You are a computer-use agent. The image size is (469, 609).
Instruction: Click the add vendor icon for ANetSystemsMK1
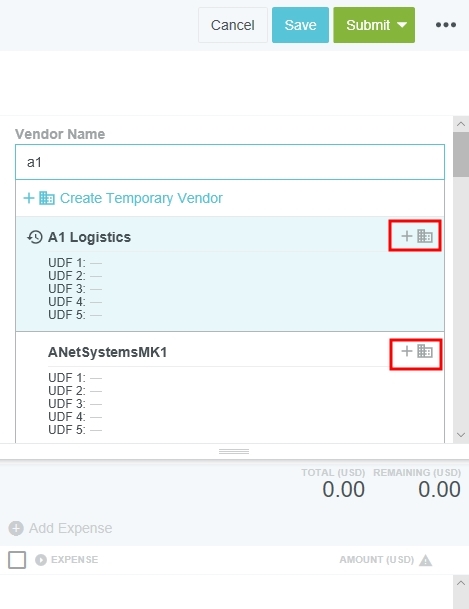[417, 351]
